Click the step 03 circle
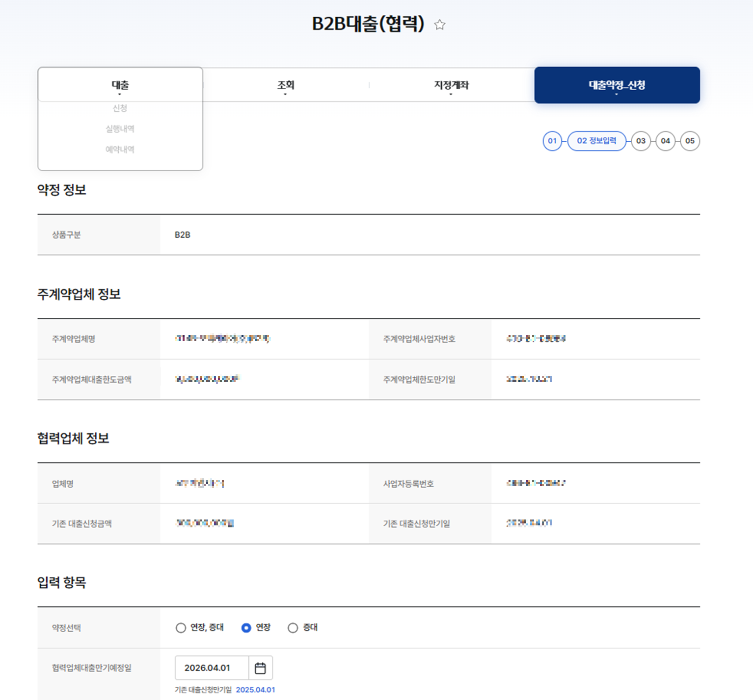Viewport: 753px width, 700px height. (641, 141)
